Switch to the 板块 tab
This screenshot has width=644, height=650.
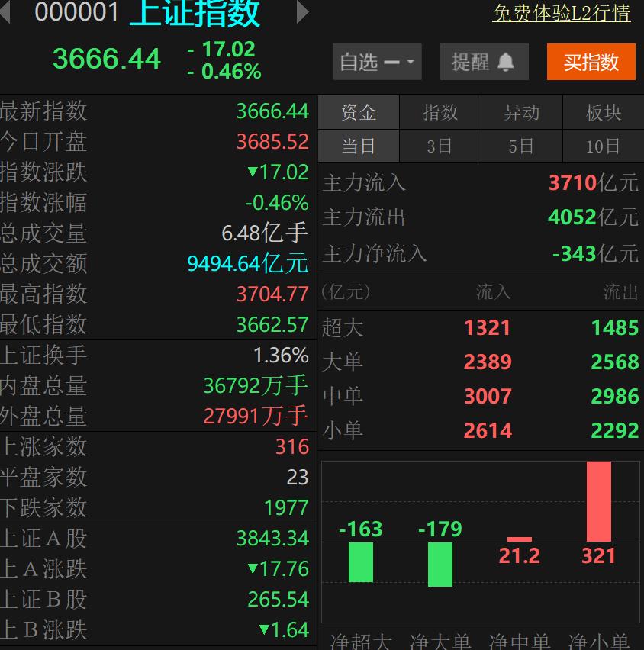point(604,112)
